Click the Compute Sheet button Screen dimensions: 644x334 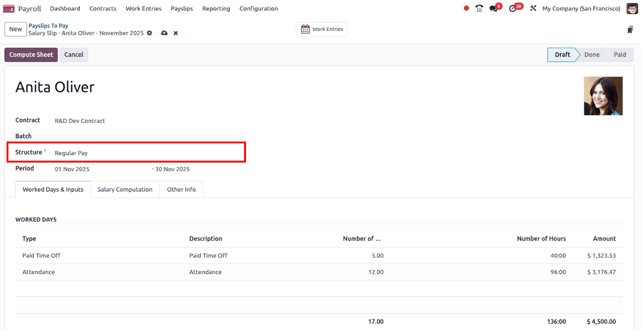[31, 55]
